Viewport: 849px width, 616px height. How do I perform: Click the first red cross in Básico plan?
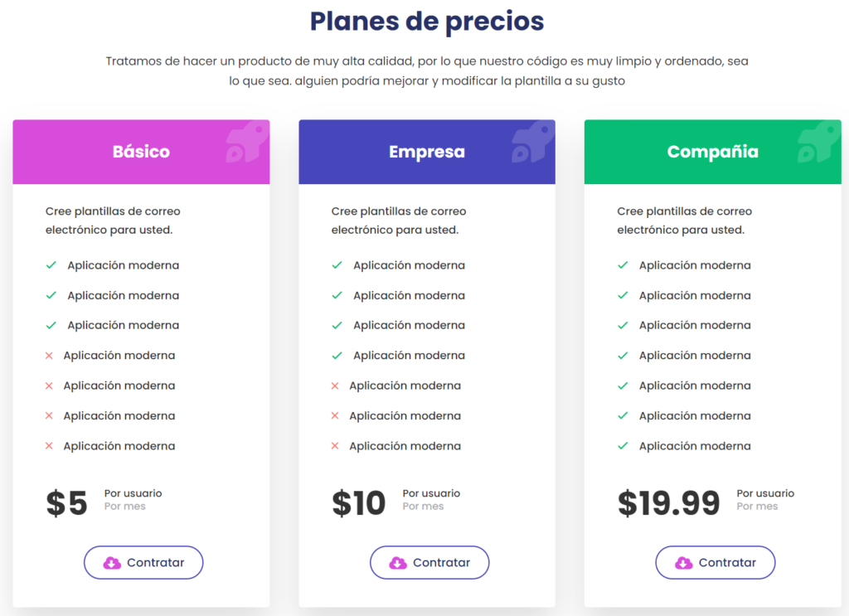click(x=49, y=356)
